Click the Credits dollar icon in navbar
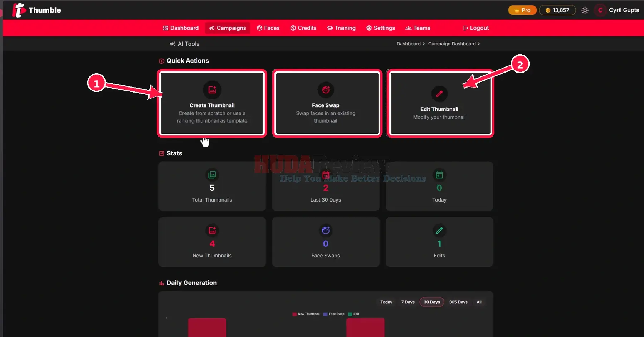The width and height of the screenshot is (644, 337). click(x=293, y=28)
